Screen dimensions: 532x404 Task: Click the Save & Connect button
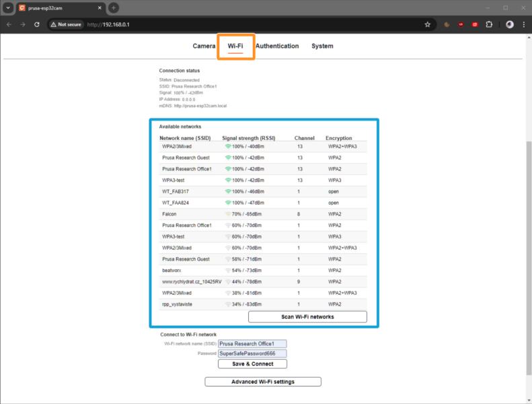pos(252,364)
